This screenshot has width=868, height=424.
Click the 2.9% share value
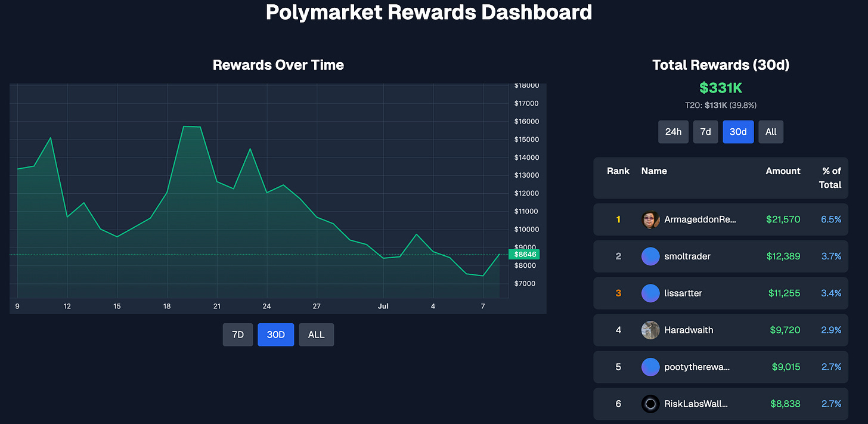point(831,330)
